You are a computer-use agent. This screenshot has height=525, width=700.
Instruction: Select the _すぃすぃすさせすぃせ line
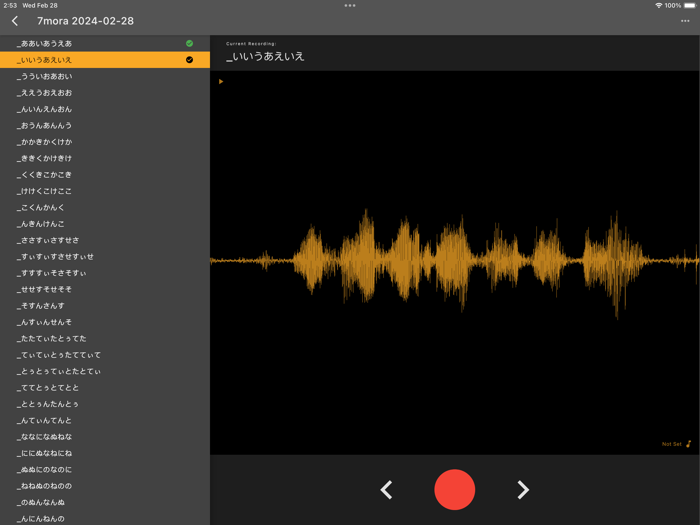coord(105,257)
